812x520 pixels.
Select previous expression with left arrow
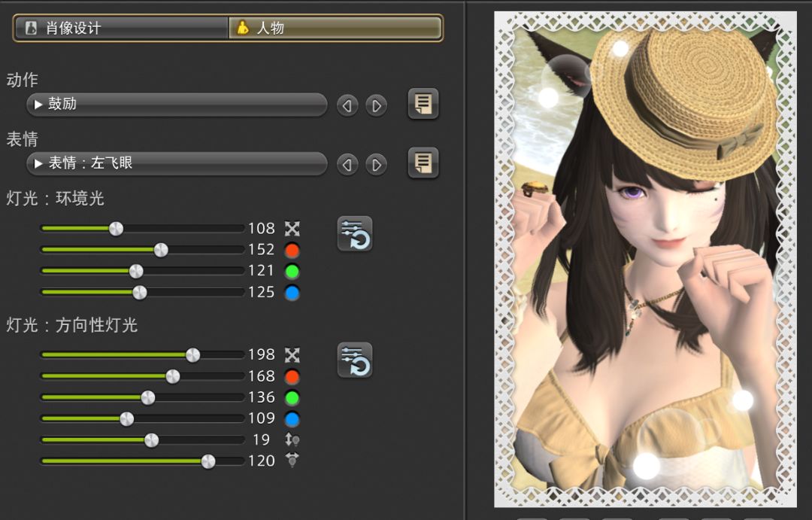347,165
